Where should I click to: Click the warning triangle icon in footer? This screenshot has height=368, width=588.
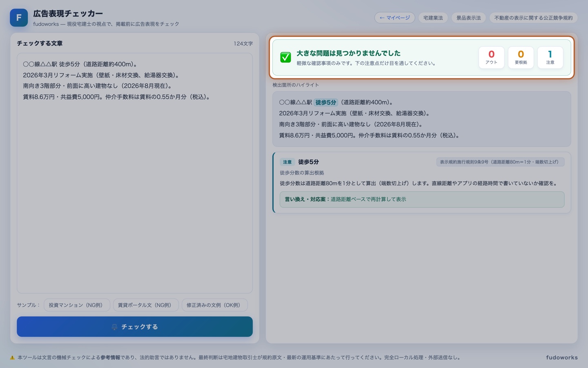(13, 357)
